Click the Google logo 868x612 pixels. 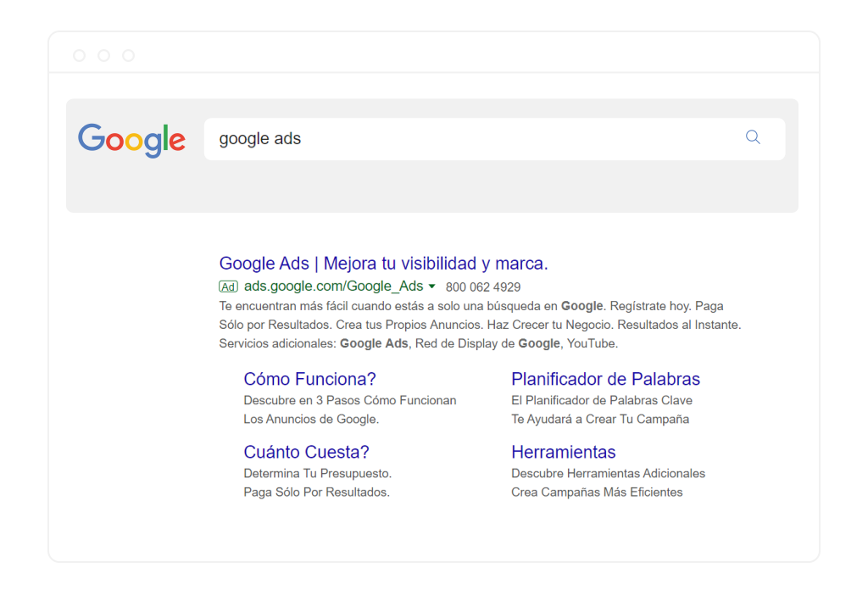(x=131, y=140)
